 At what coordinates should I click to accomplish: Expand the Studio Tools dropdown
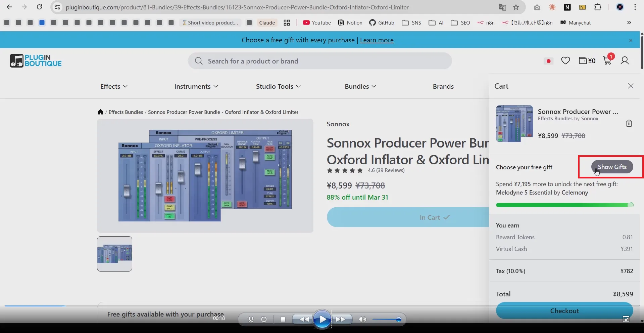click(278, 86)
